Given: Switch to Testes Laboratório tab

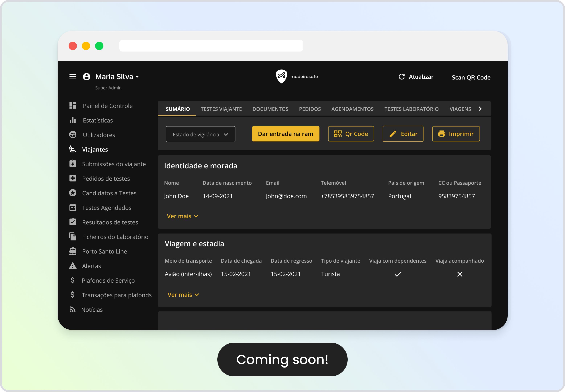Looking at the screenshot, I should pos(412,109).
